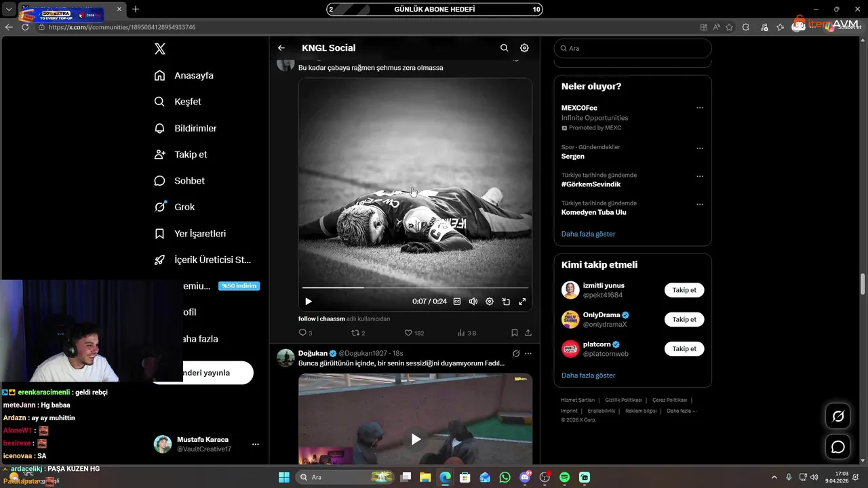The image size is (868, 488).
Task: Open İçerik Üreticisi Stüdyosu item
Action: click(x=203, y=260)
